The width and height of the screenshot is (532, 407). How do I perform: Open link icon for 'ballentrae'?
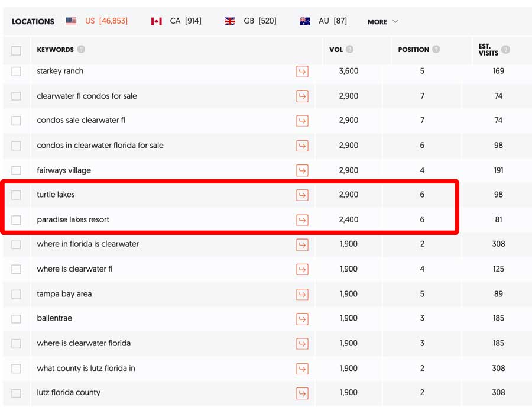point(302,319)
